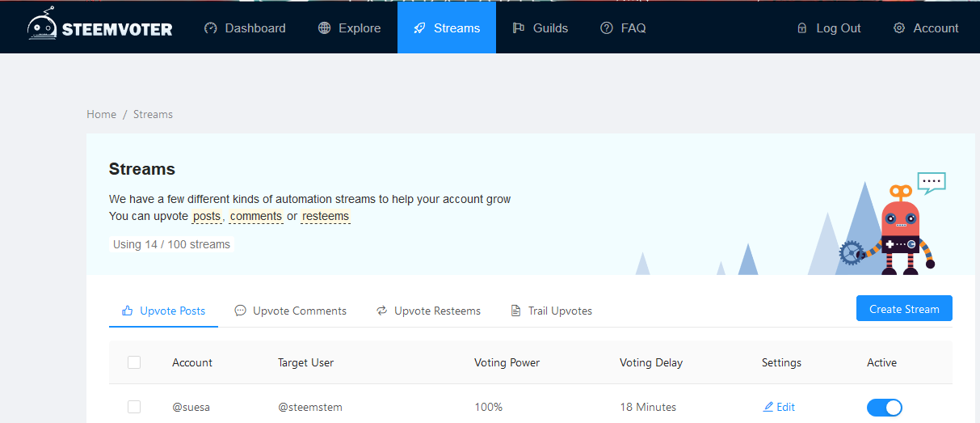The height and width of the screenshot is (423, 980).
Task: Click the Settings column header
Action: pos(781,362)
